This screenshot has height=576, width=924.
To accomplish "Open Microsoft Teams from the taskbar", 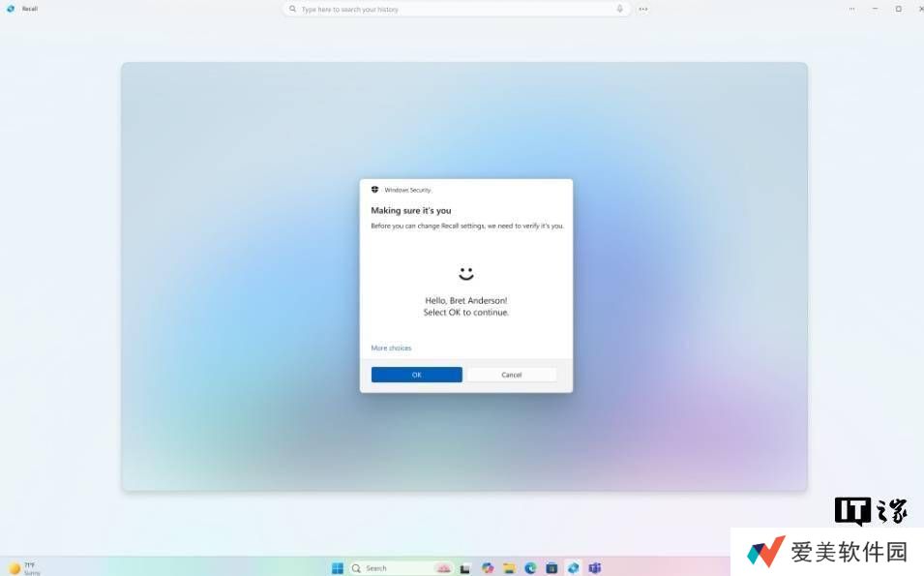I will click(x=595, y=568).
